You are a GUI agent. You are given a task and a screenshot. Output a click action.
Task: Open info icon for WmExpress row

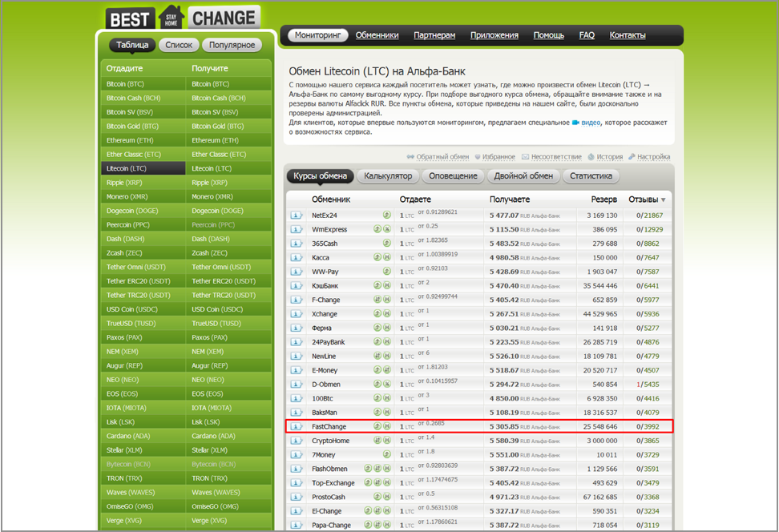296,229
